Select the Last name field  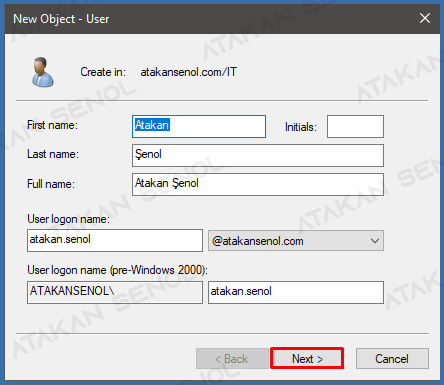coord(258,155)
